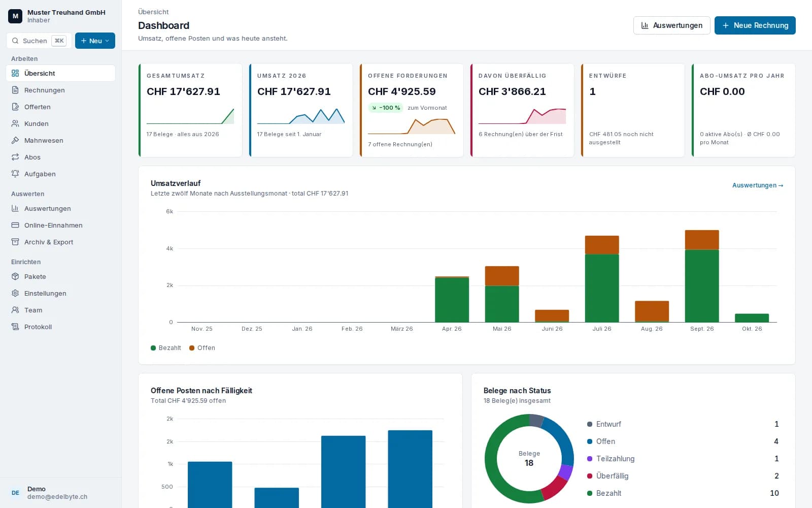Image resolution: width=812 pixels, height=508 pixels.
Task: Click plus icon in Neue Rechnung button
Action: point(726,25)
